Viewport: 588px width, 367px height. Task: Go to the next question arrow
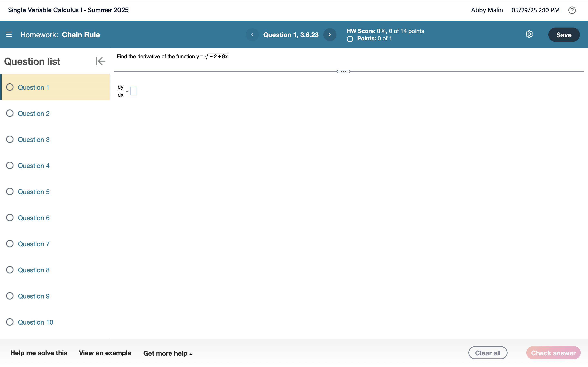tap(330, 35)
